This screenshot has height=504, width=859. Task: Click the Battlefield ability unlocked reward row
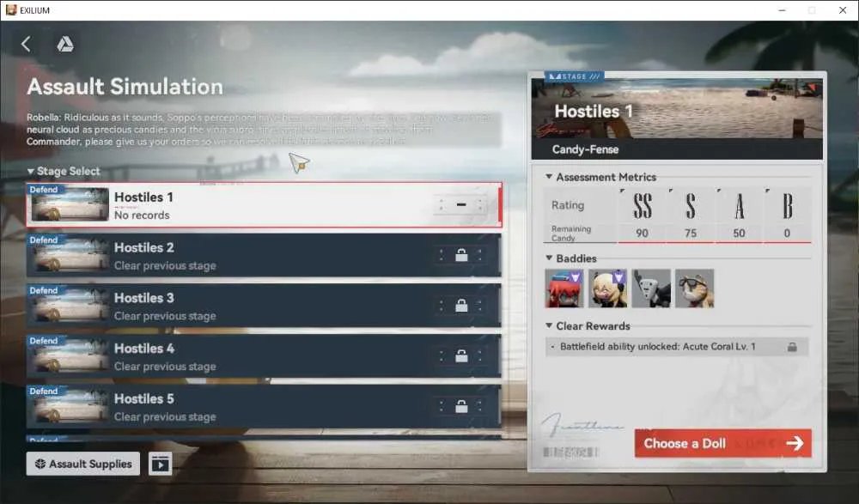tap(677, 347)
